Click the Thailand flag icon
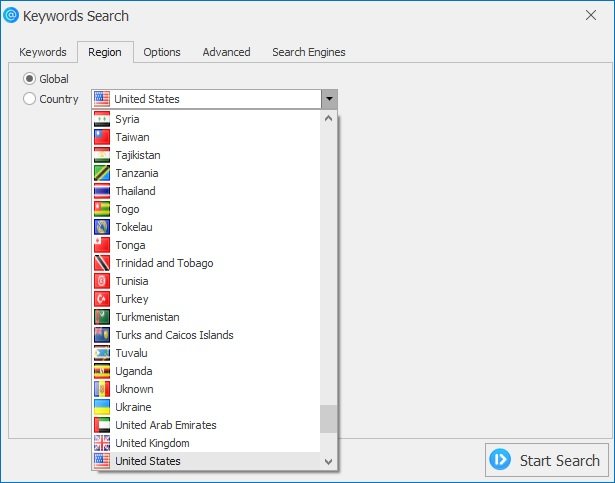This screenshot has width=615, height=483. (102, 191)
